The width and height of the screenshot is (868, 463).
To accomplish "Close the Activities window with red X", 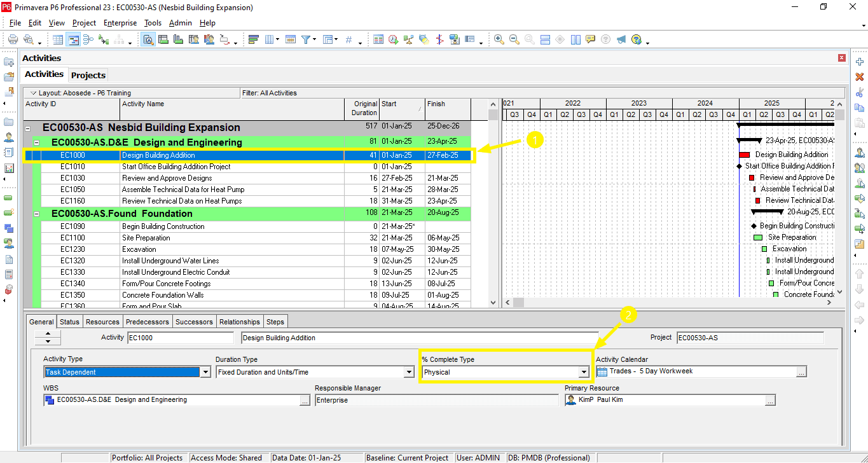I will (842, 59).
